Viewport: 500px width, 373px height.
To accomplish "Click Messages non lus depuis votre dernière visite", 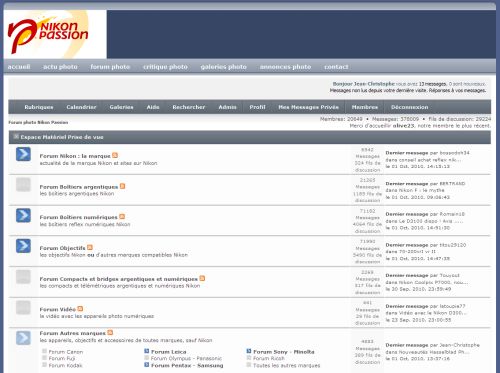I will coord(379,90).
